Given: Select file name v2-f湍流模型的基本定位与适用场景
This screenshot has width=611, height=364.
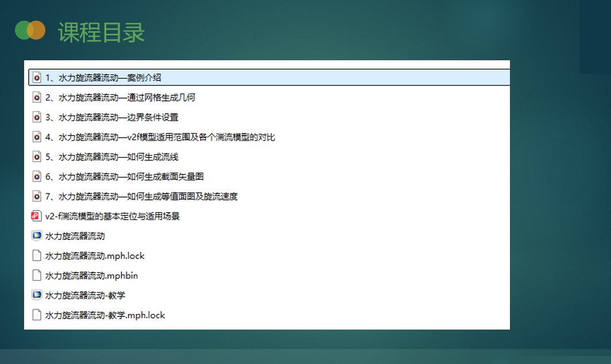Looking at the screenshot, I should pos(112,216).
